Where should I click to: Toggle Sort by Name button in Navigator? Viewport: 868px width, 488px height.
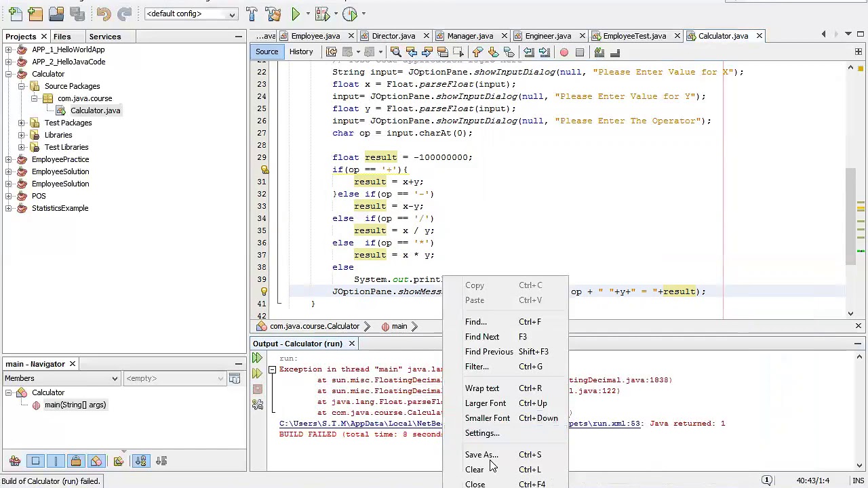pyautogui.click(x=140, y=462)
